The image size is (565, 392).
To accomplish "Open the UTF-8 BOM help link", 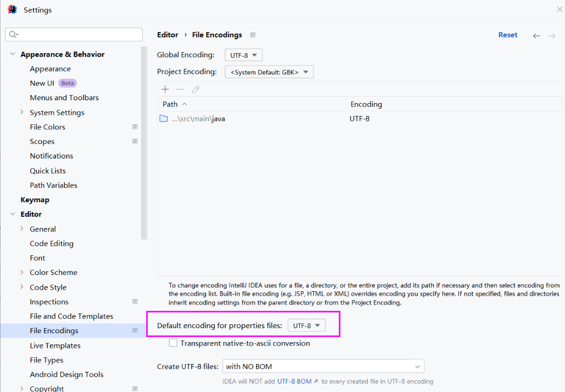I will click(x=295, y=381).
